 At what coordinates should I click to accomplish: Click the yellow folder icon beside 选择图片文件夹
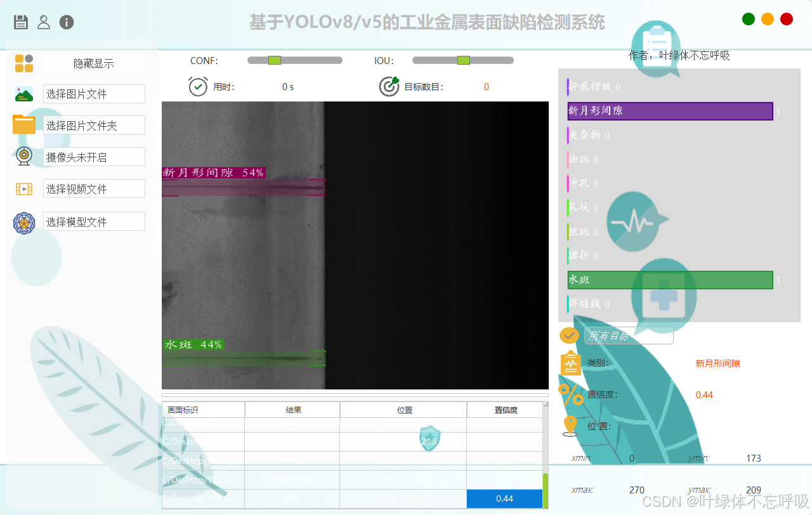coord(24,125)
